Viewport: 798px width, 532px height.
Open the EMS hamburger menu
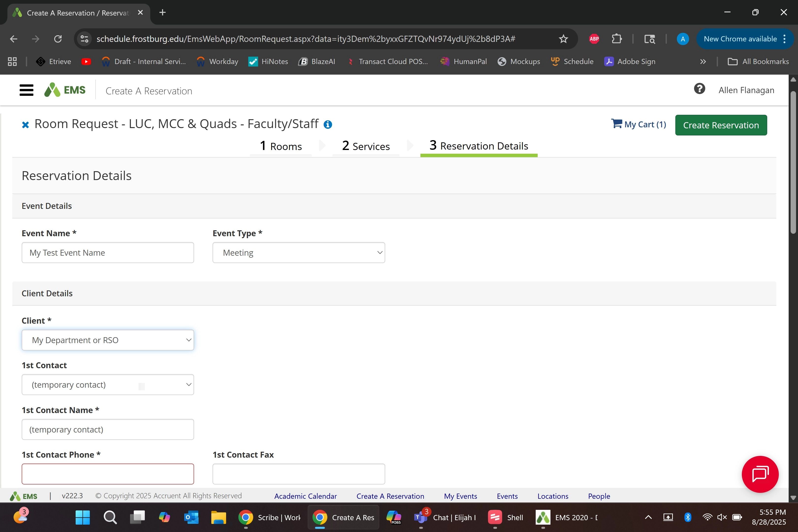26,90
